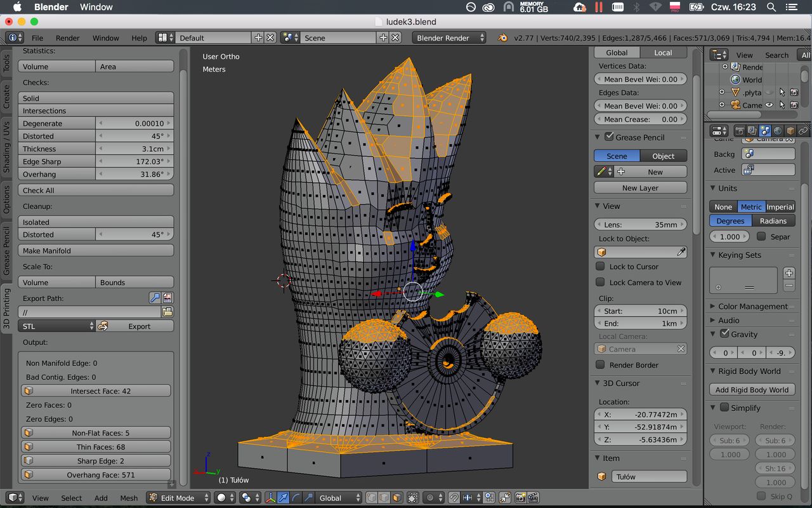The image size is (812, 508).
Task: Click the Lens 35mm value slider
Action: (640, 224)
